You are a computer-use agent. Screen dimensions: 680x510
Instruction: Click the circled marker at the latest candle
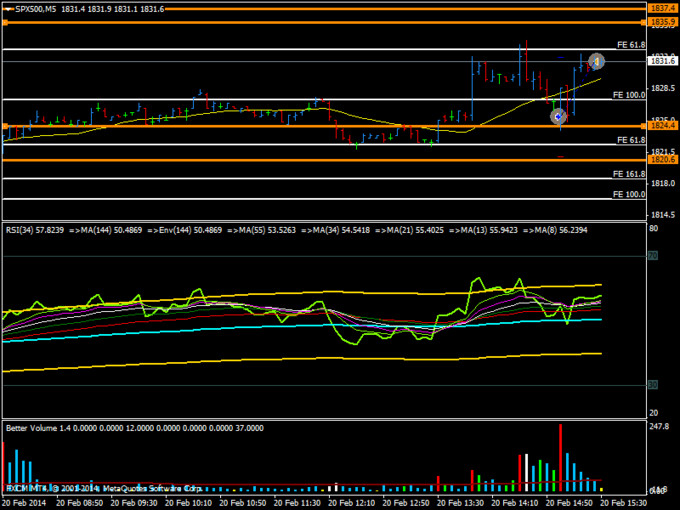(596, 61)
